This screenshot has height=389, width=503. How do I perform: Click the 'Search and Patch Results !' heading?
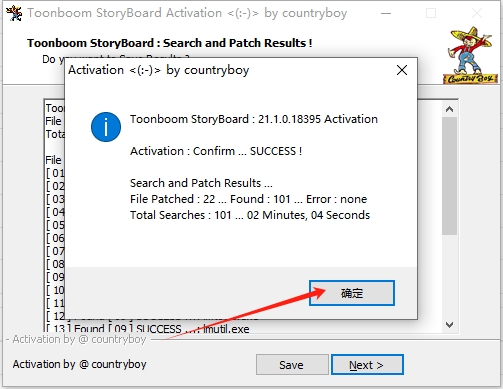(170, 43)
